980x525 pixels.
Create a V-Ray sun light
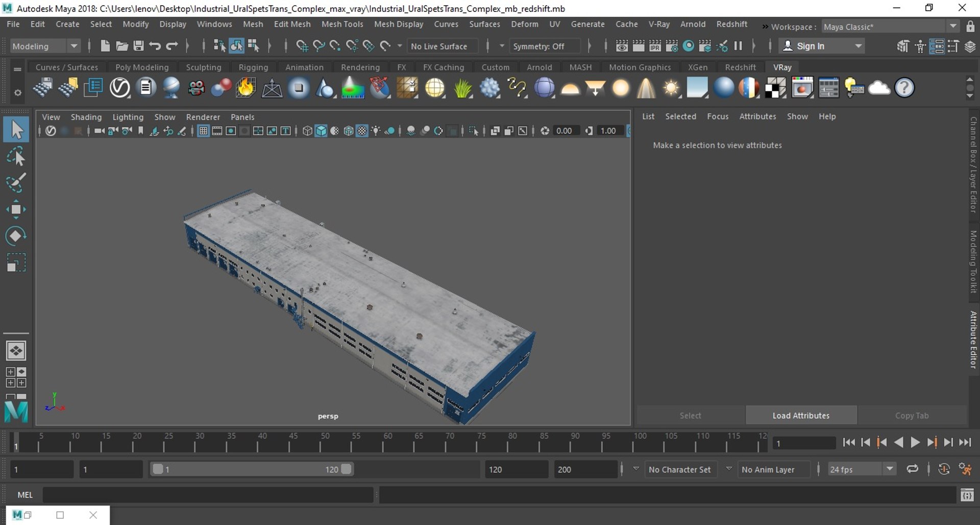(x=671, y=88)
